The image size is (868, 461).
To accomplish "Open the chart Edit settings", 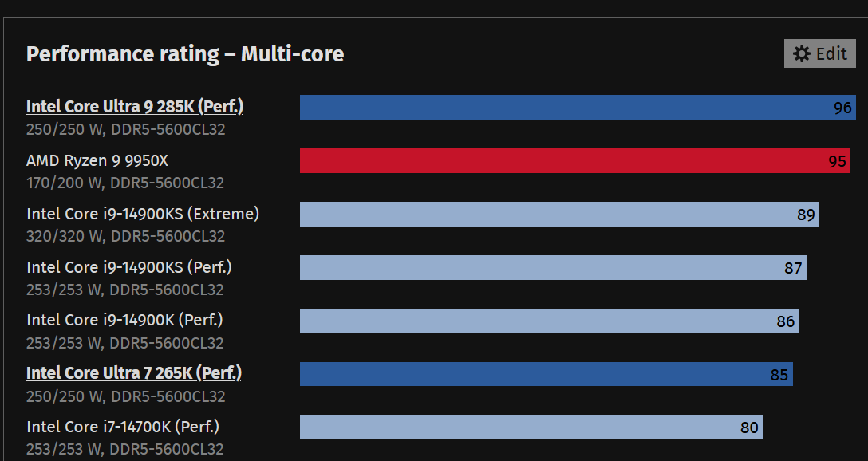I will pos(819,53).
